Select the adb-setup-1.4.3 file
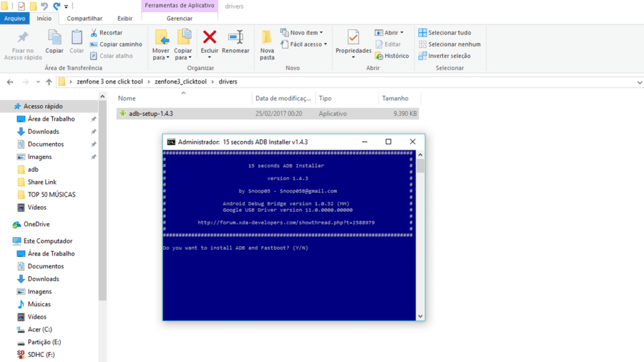 151,114
